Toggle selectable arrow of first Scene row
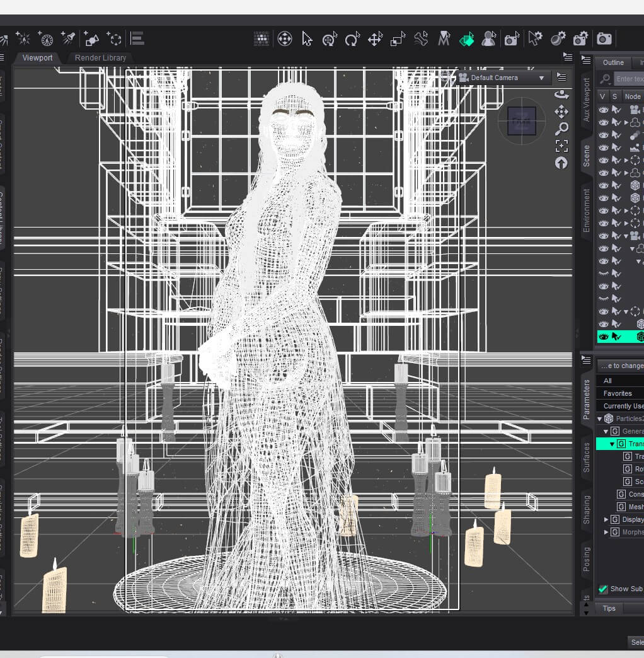Viewport: 644px width, 658px height. 616,110
